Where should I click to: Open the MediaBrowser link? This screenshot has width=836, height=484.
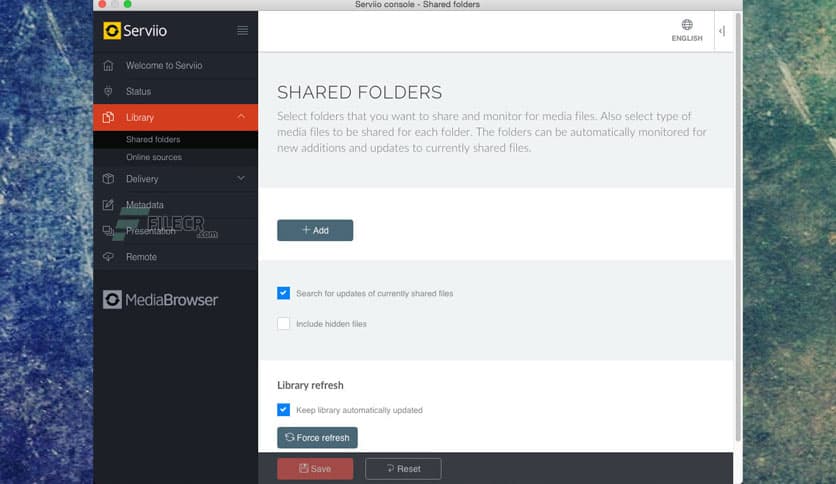[x=160, y=300]
